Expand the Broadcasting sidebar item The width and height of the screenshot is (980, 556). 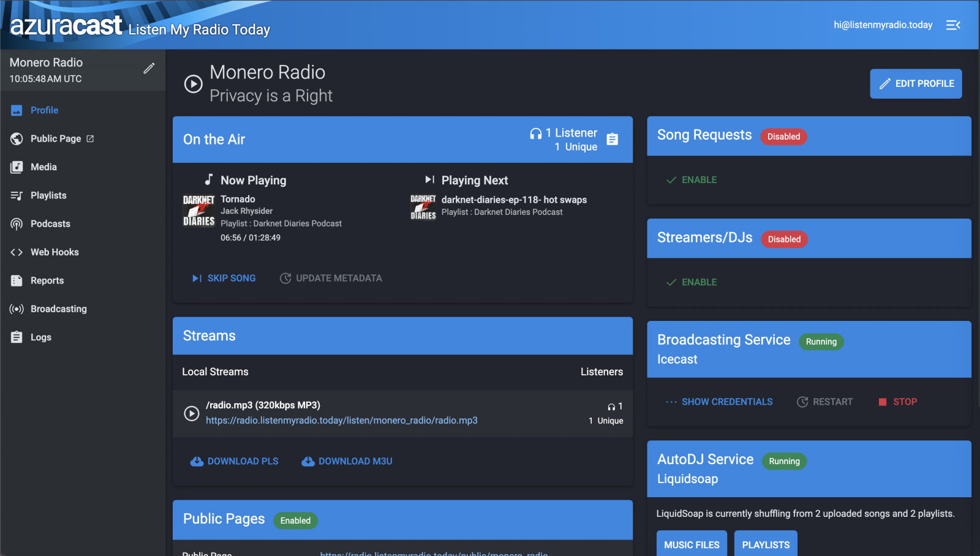click(x=58, y=309)
